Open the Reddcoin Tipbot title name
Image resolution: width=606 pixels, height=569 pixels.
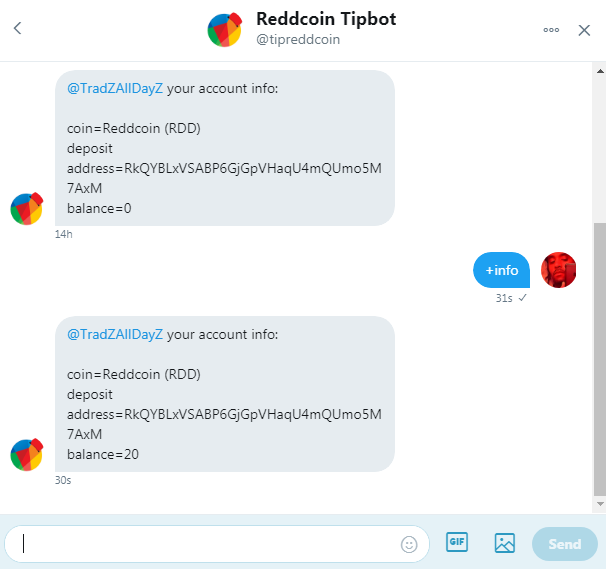[x=326, y=19]
